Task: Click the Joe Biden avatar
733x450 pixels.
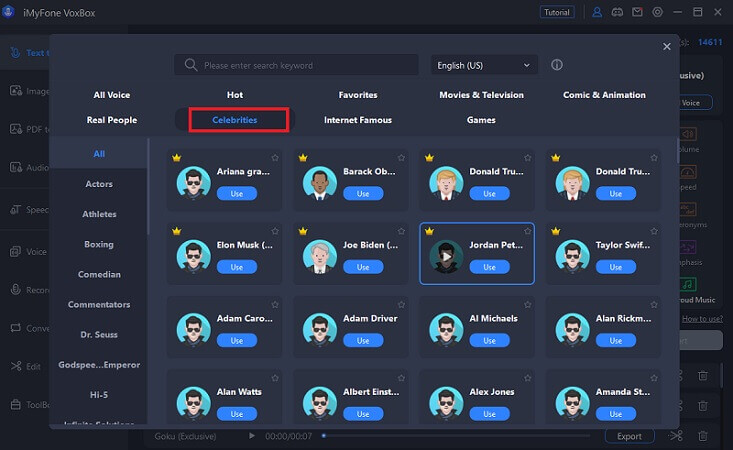Action: point(320,257)
